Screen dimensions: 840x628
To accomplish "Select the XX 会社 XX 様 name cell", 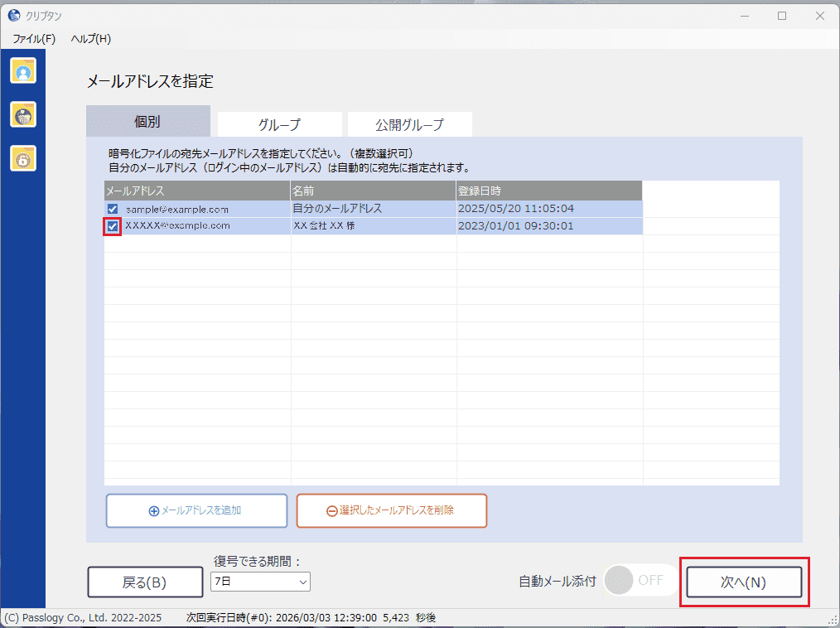I will click(373, 225).
